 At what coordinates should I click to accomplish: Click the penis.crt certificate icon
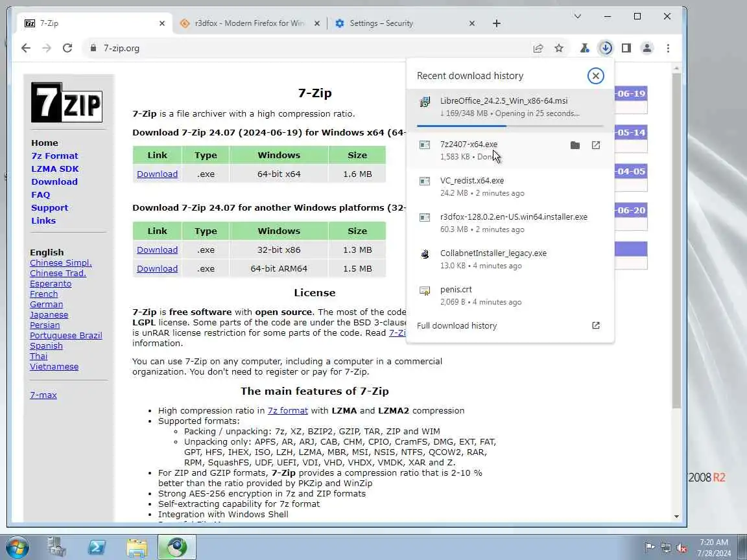tap(425, 290)
